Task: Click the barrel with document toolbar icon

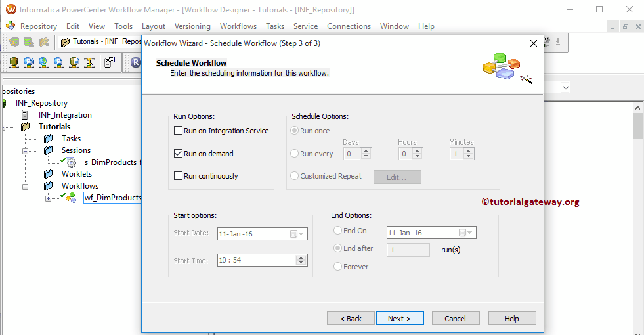Action: 74,62
